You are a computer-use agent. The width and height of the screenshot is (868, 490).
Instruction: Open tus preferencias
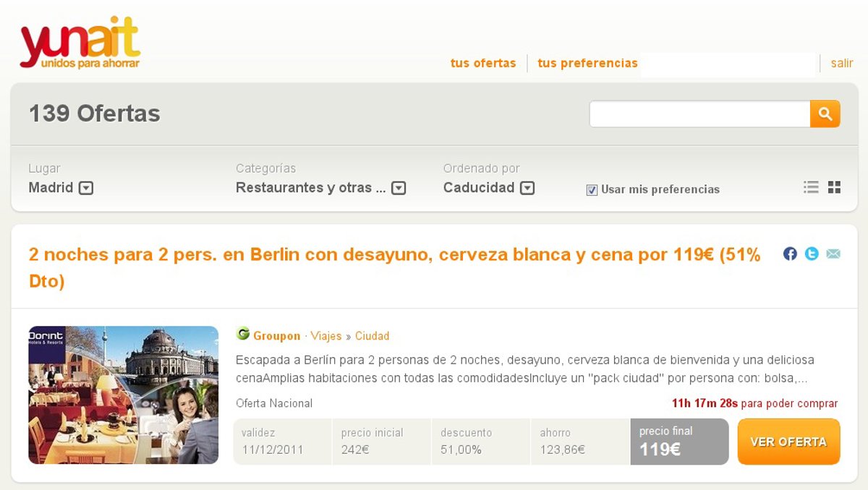pos(587,63)
